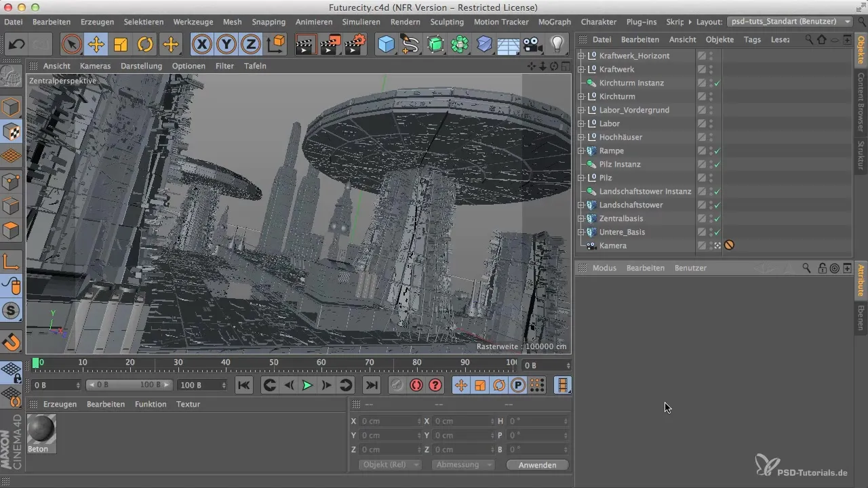The height and width of the screenshot is (488, 868).
Task: Click Textur in material manager
Action: tap(188, 404)
